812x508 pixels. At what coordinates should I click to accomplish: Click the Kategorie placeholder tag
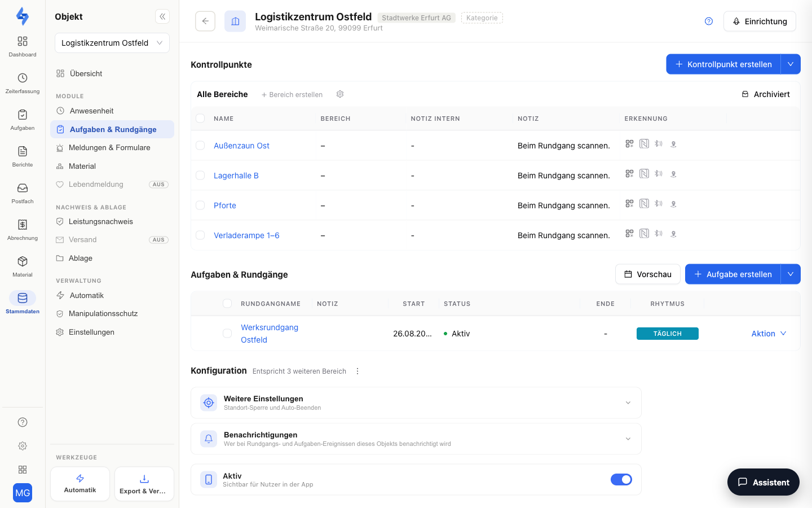(x=482, y=18)
